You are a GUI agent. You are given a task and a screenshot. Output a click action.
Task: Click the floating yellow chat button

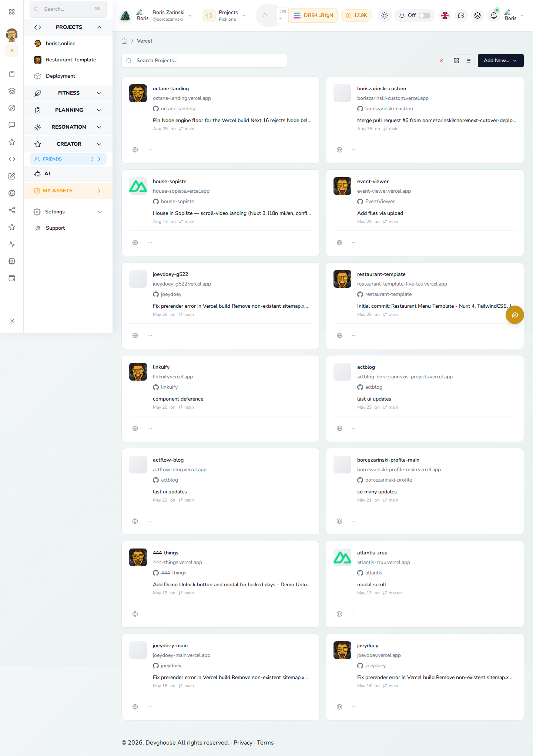coord(515,315)
